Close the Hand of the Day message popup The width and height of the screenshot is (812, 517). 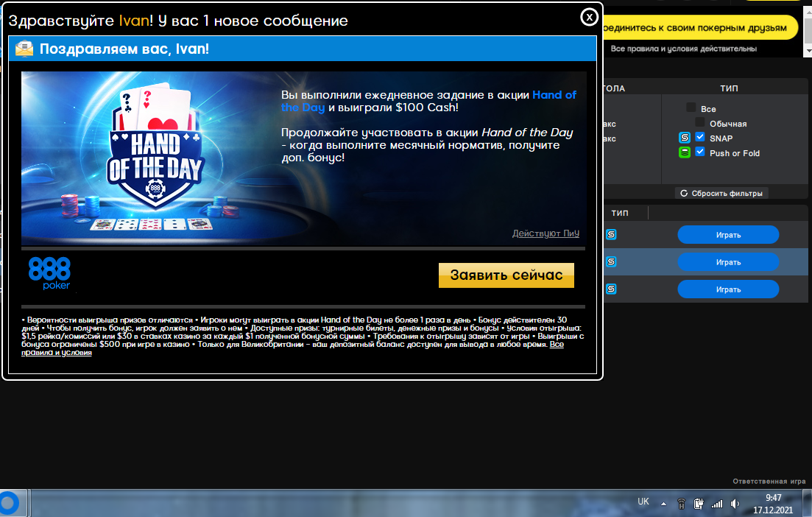coord(589,18)
